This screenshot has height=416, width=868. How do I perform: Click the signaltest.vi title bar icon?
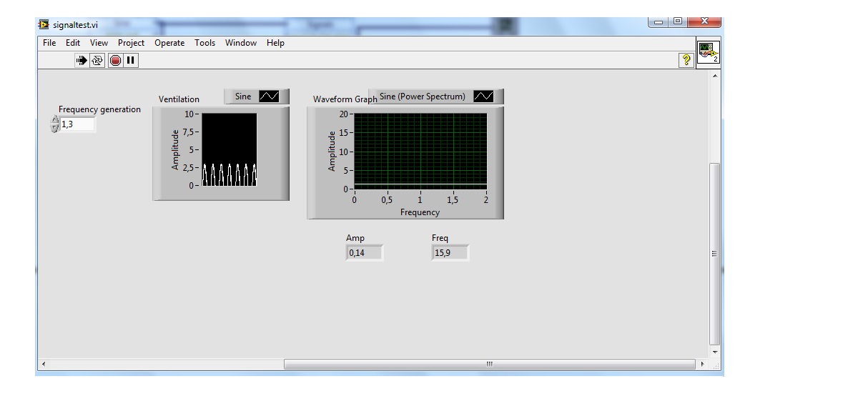pyautogui.click(x=44, y=25)
